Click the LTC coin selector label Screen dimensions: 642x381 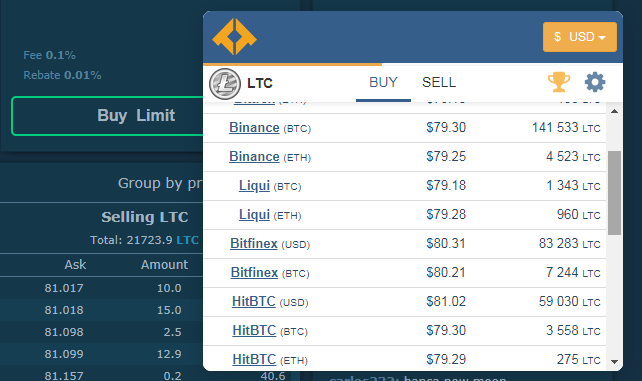pyautogui.click(x=260, y=83)
